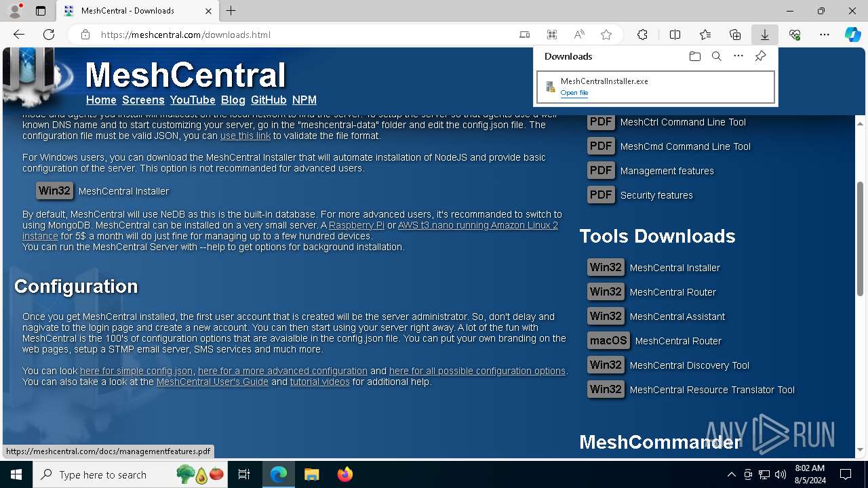868x488 pixels.
Task: Launch Firefox from the taskbar
Action: pyautogui.click(x=345, y=474)
